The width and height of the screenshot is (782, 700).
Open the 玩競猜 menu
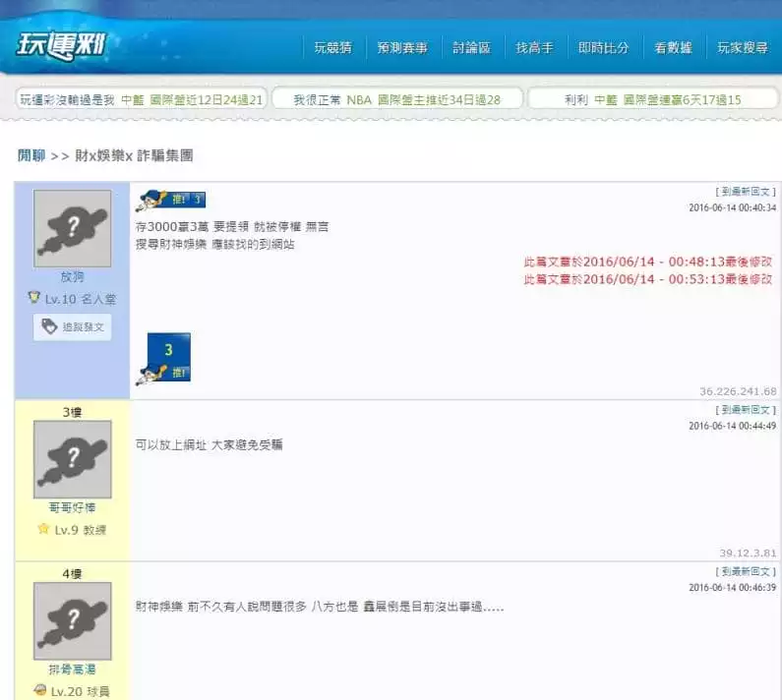coord(333,48)
